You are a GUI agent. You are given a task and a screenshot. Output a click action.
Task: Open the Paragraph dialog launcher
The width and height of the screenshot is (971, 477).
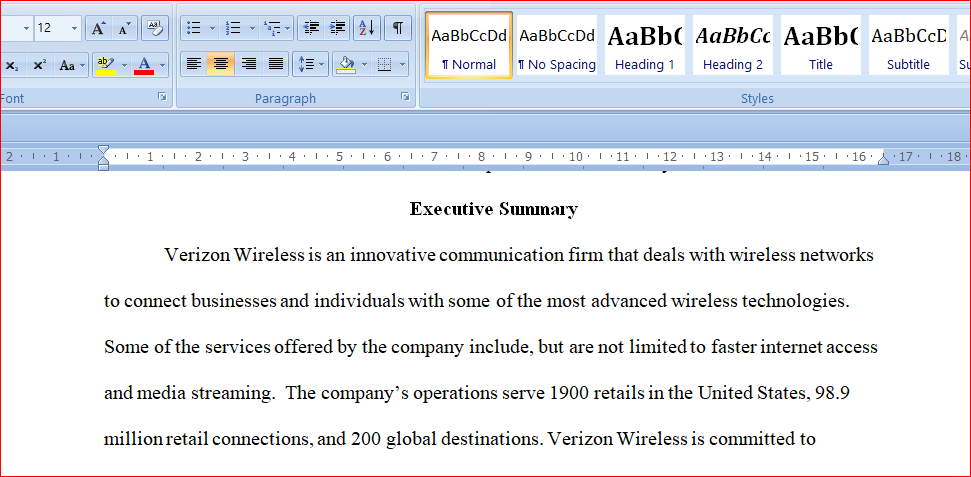405,97
